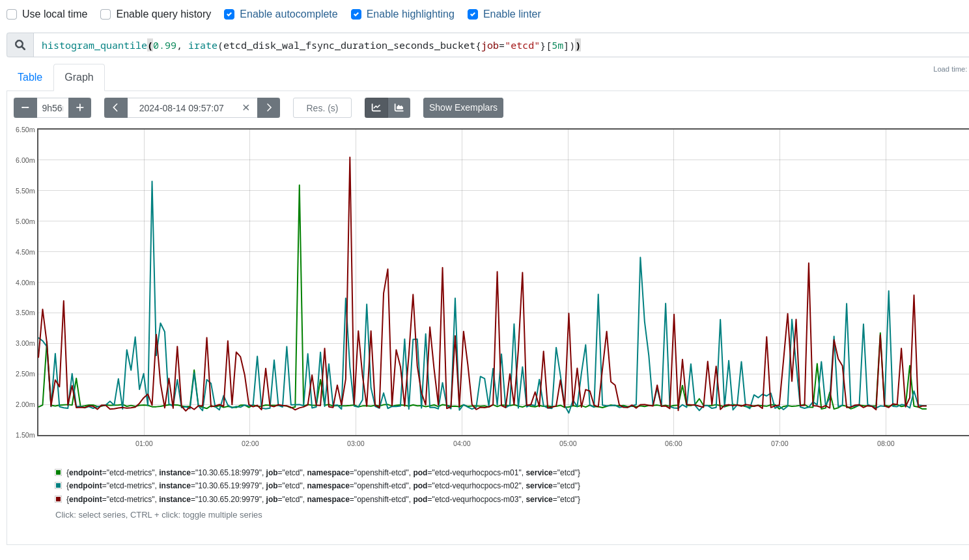969x560 pixels.
Task: Click the teal spike just after 01:00
Action: (152, 183)
